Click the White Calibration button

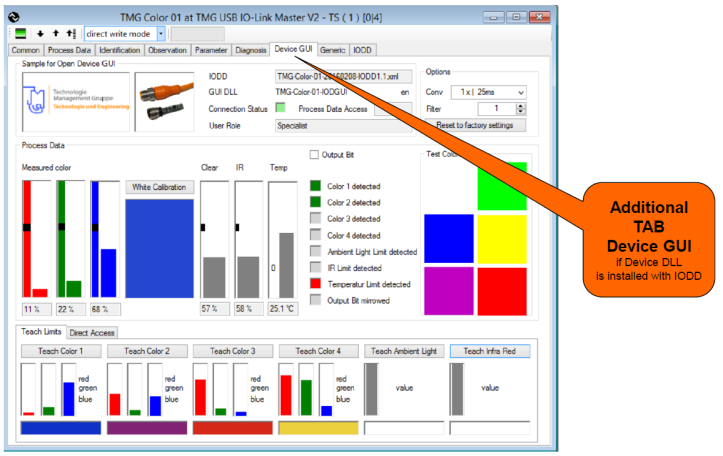click(160, 187)
